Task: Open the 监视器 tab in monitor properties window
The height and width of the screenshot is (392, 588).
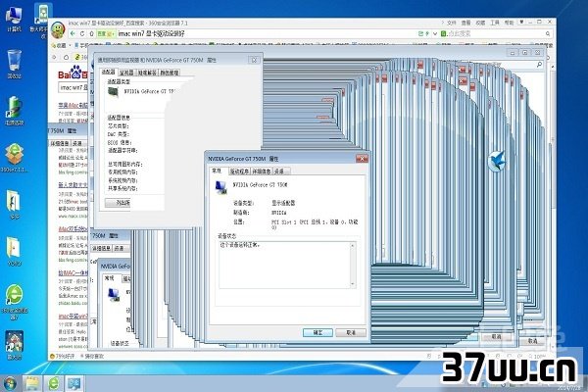Action: pyautogui.click(x=126, y=73)
